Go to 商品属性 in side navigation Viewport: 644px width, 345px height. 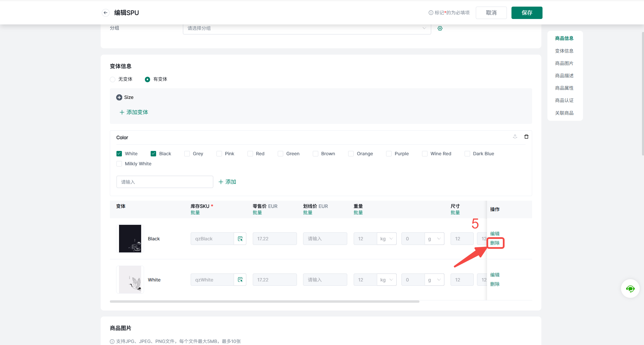(564, 88)
